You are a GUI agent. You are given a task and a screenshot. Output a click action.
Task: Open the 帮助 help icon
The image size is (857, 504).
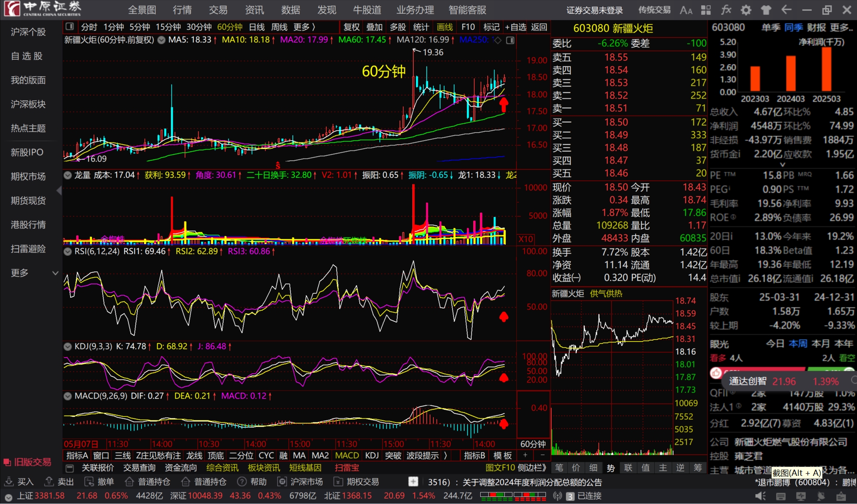[x=242, y=482]
